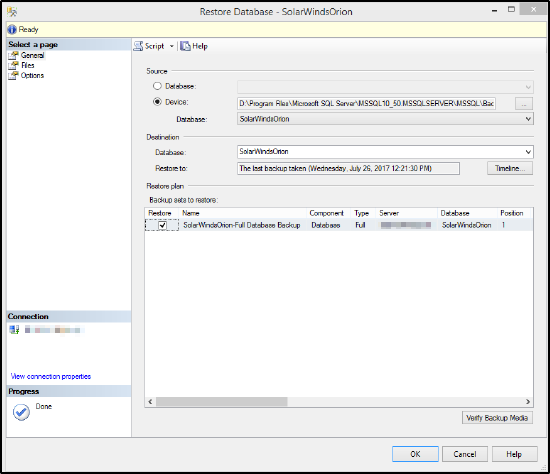This screenshot has height=474, width=550.
Task: Click the Done progress checkmark icon
Action: click(x=21, y=412)
